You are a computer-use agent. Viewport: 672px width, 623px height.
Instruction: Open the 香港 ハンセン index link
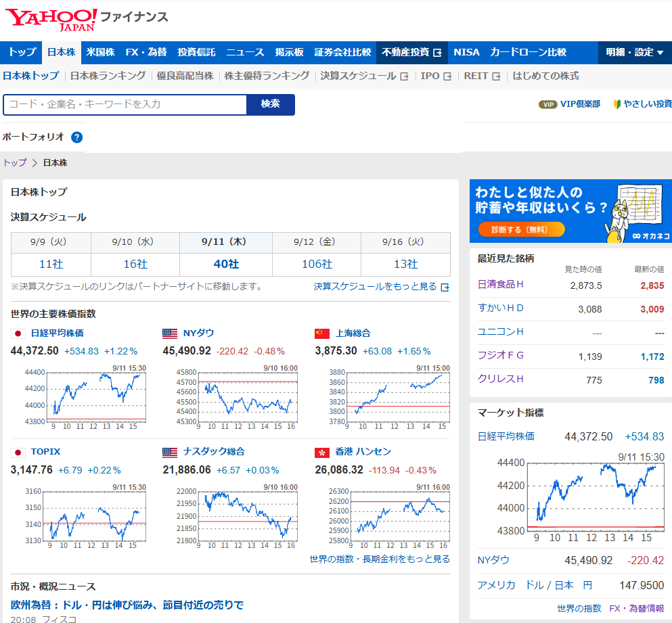363,452
